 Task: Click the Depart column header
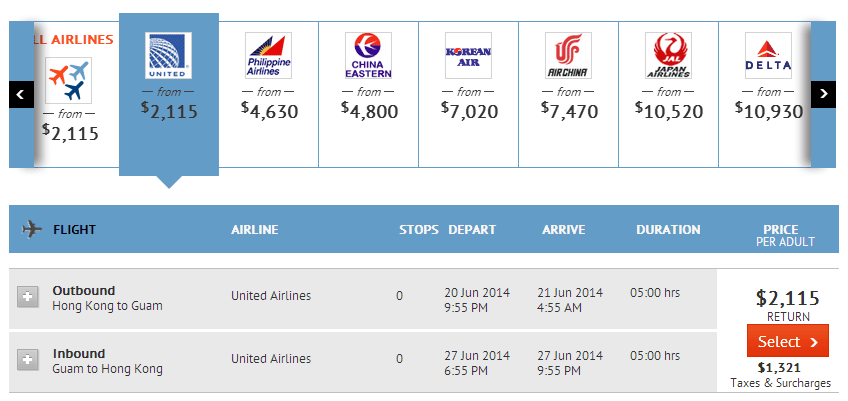pyautogui.click(x=472, y=230)
